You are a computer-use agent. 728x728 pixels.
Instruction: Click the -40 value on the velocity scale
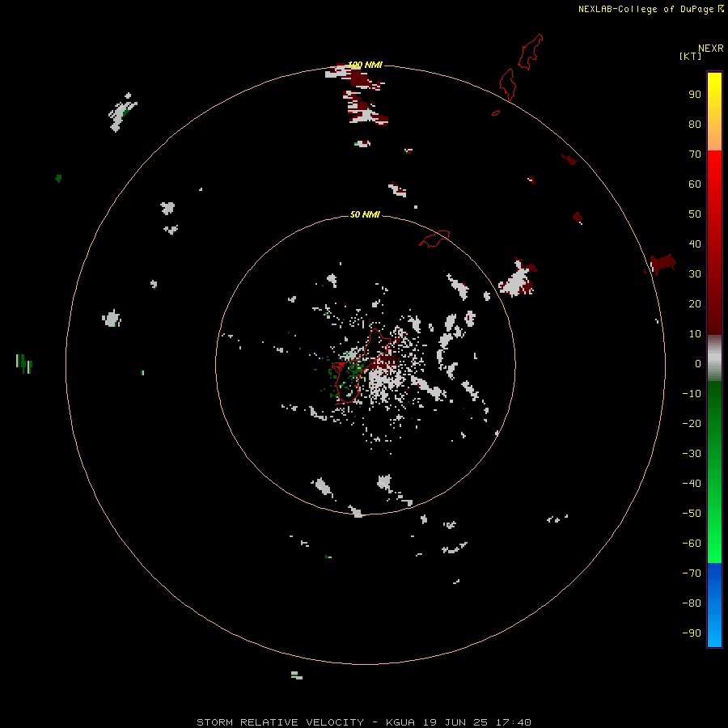692,484
